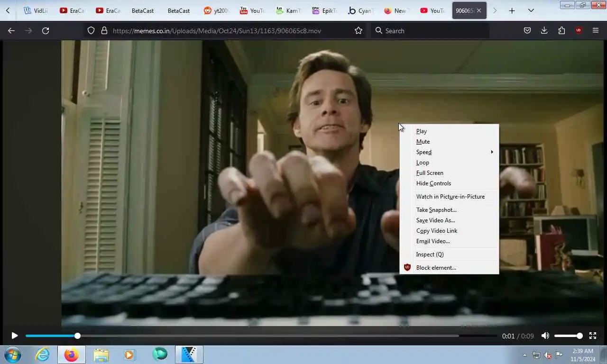Click the seek bar playhead knob
This screenshot has width=607, height=364.
77,336
